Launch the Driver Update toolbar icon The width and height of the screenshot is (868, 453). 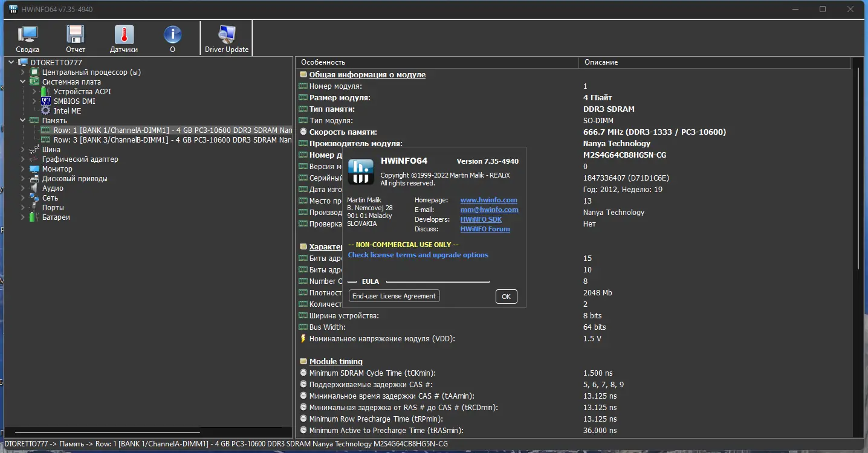[x=227, y=39]
